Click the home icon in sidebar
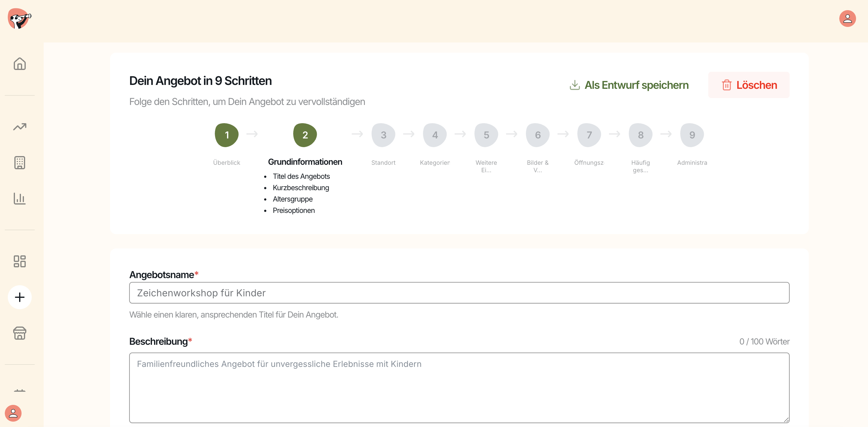 19,64
